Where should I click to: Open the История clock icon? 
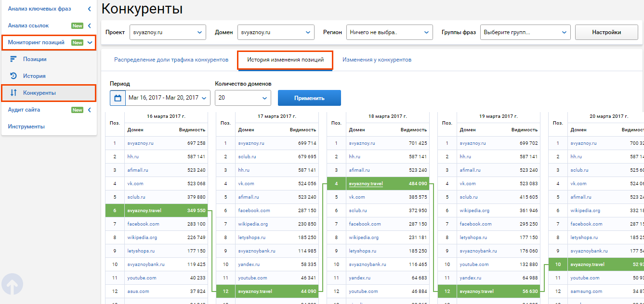(x=13, y=76)
